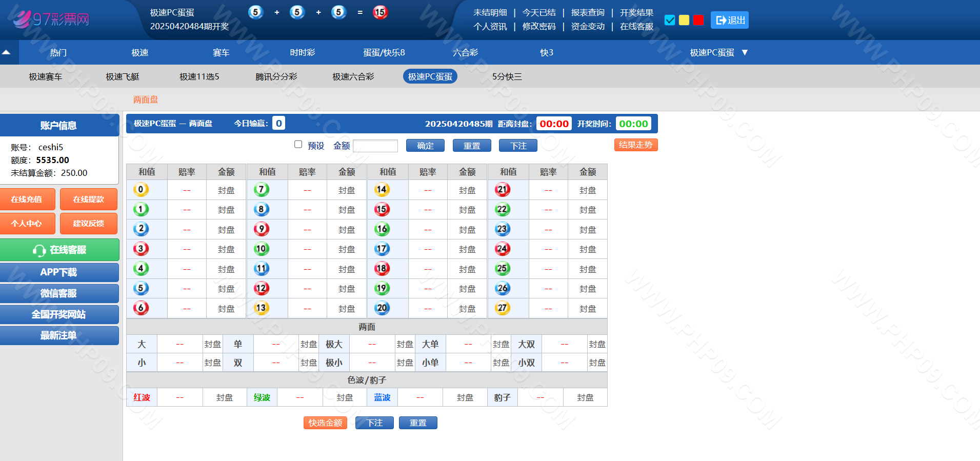Toggle the blue checked theme box

click(669, 20)
